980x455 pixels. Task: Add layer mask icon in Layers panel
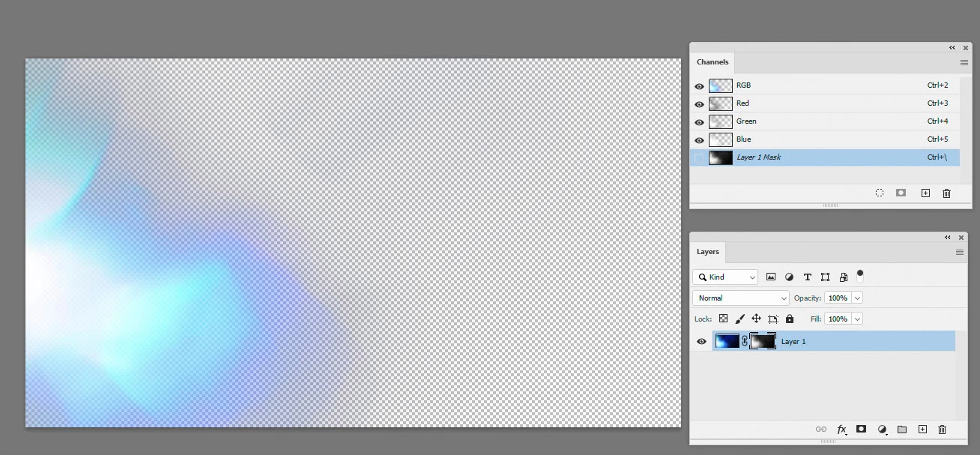(x=862, y=430)
